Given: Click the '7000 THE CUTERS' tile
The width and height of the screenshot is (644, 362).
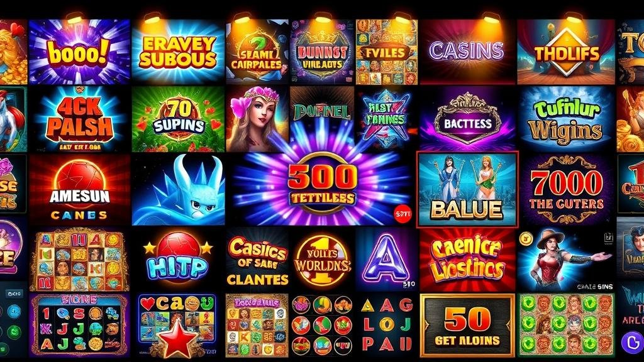Looking at the screenshot, I should (567, 190).
